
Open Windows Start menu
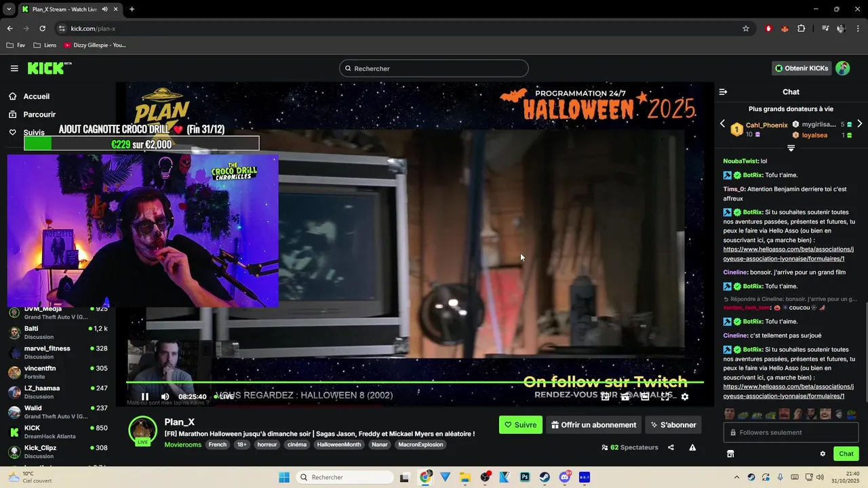pyautogui.click(x=285, y=477)
